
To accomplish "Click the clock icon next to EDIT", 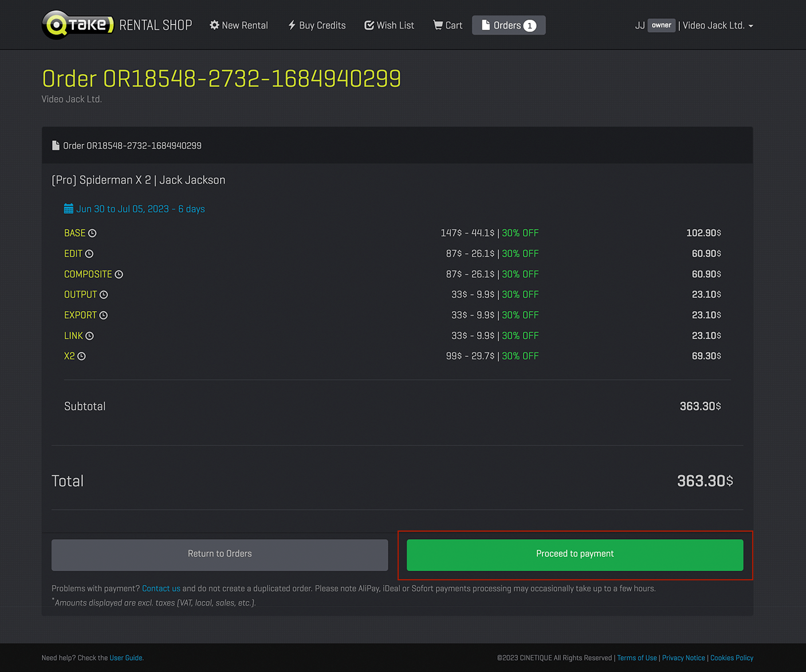I will (89, 254).
